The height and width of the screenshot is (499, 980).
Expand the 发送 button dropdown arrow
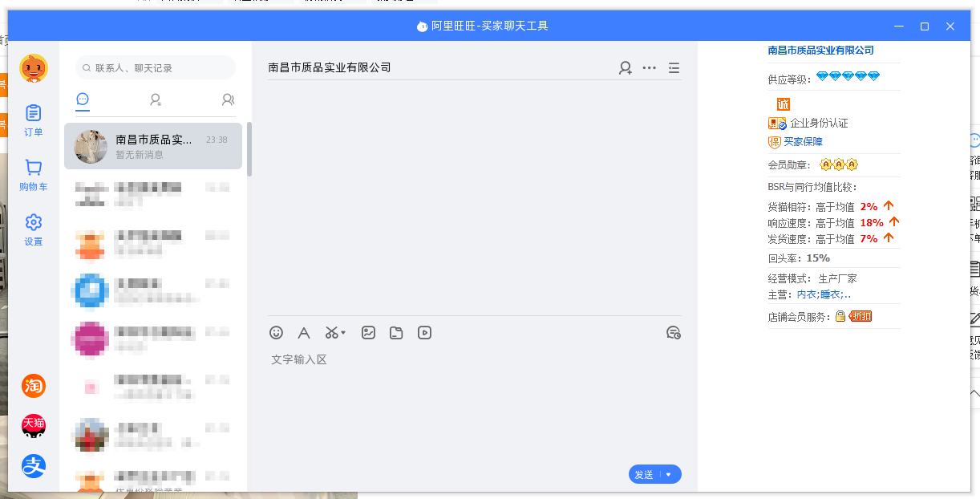tap(670, 474)
